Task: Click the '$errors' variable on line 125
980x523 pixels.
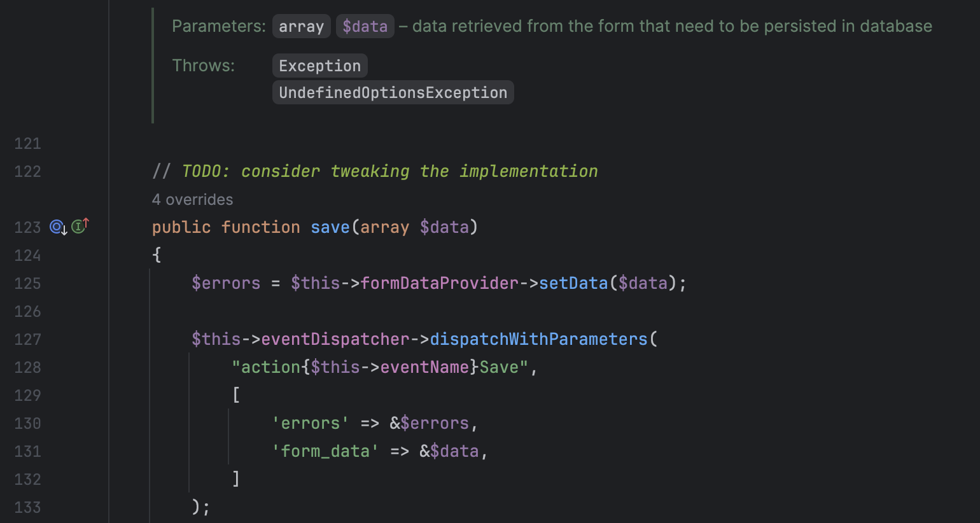Action: point(226,283)
